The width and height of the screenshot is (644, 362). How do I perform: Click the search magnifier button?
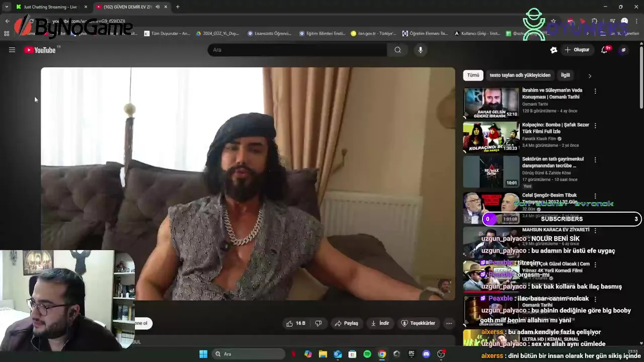click(x=397, y=50)
